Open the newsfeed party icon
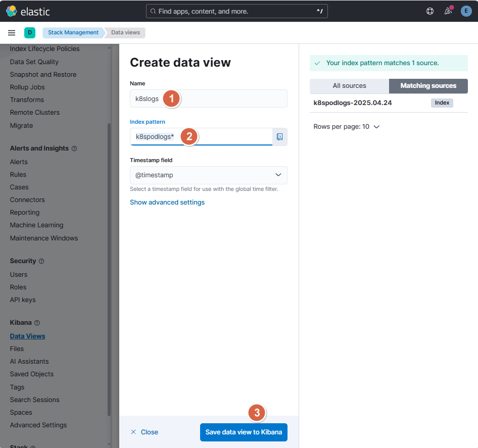Viewport: 478px width, 448px height. click(x=448, y=11)
